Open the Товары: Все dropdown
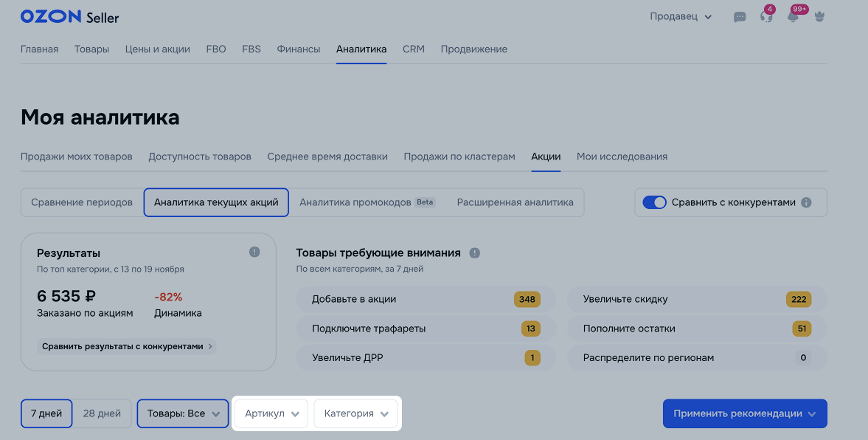Viewport: 868px width, 440px height. tap(183, 413)
